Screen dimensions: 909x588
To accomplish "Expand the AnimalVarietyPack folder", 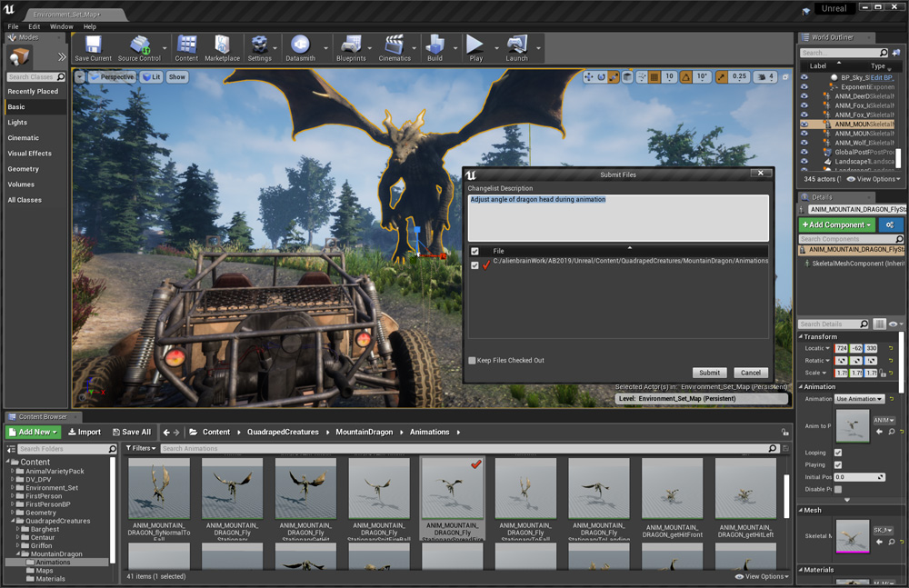I will [12, 472].
